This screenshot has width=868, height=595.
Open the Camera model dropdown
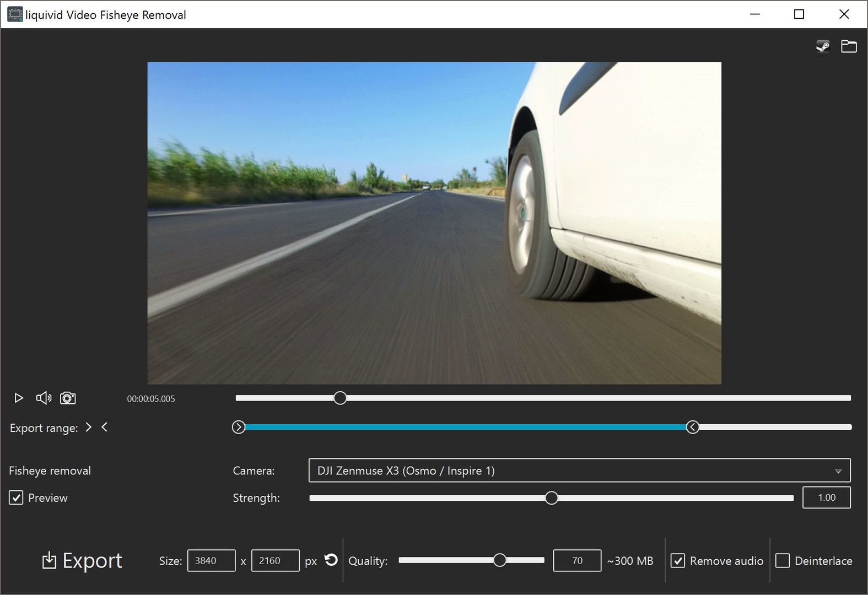click(580, 470)
